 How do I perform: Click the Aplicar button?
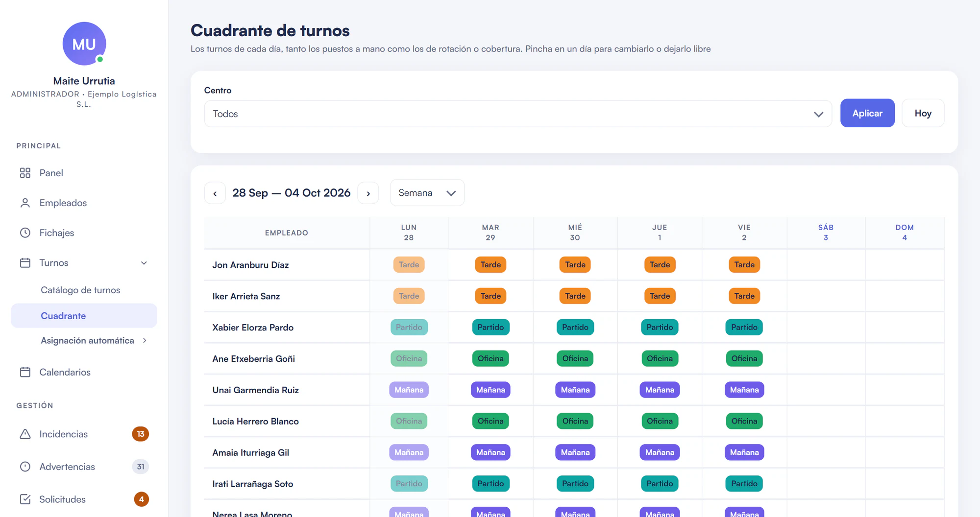(x=867, y=113)
